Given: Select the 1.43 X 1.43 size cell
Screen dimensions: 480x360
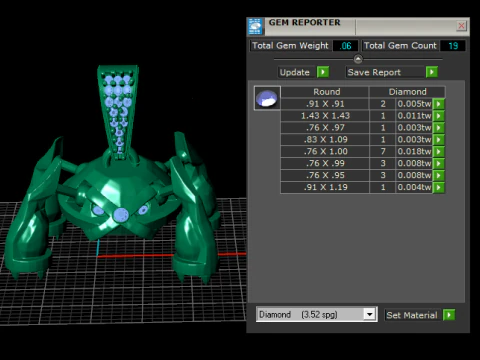Looking at the screenshot, I should point(325,116).
